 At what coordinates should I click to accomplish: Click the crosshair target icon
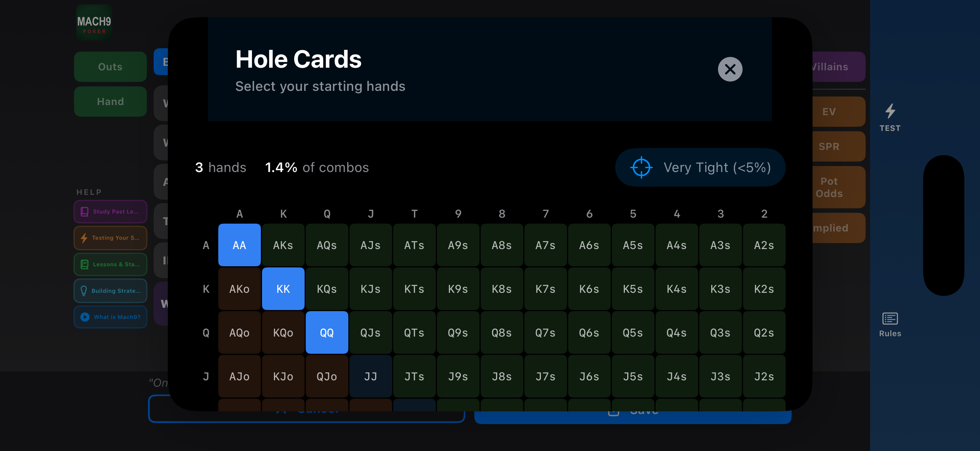tap(641, 168)
